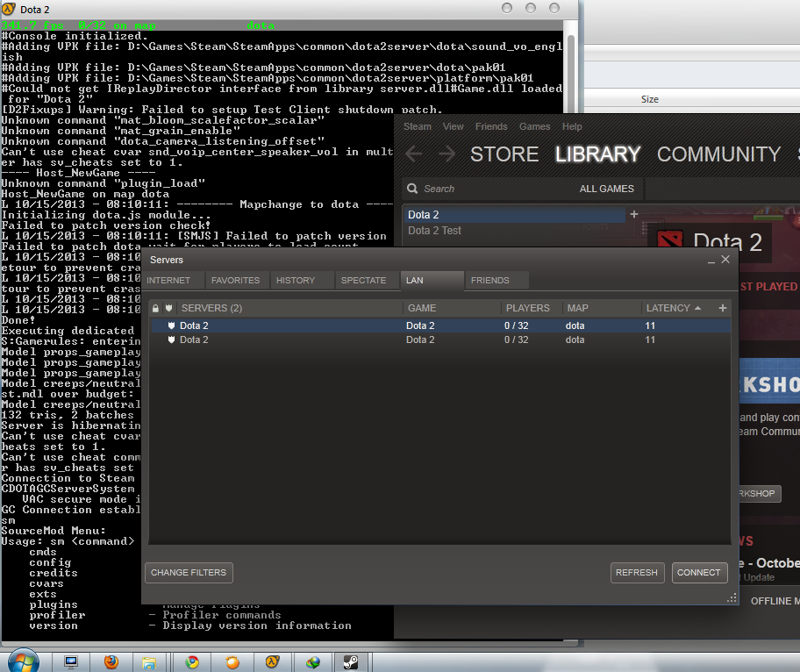This screenshot has height=672, width=800.
Task: Click the CONNECT button
Action: (x=699, y=572)
